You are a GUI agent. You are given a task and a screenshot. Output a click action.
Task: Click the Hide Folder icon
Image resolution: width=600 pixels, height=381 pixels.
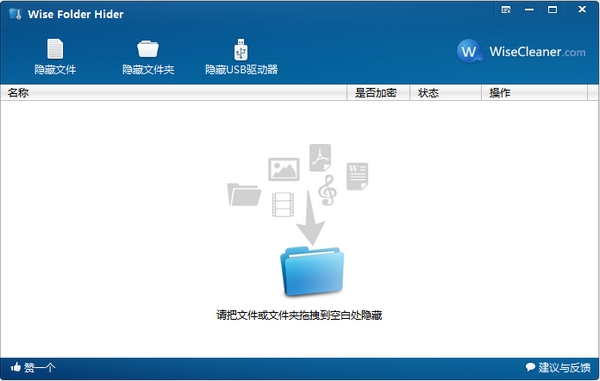pyautogui.click(x=148, y=49)
